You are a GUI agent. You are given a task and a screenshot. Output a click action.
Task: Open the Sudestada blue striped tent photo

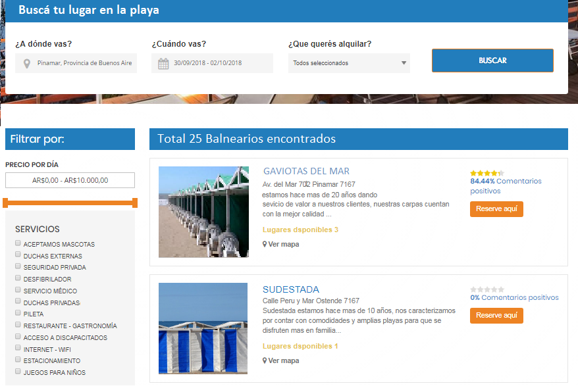point(203,328)
